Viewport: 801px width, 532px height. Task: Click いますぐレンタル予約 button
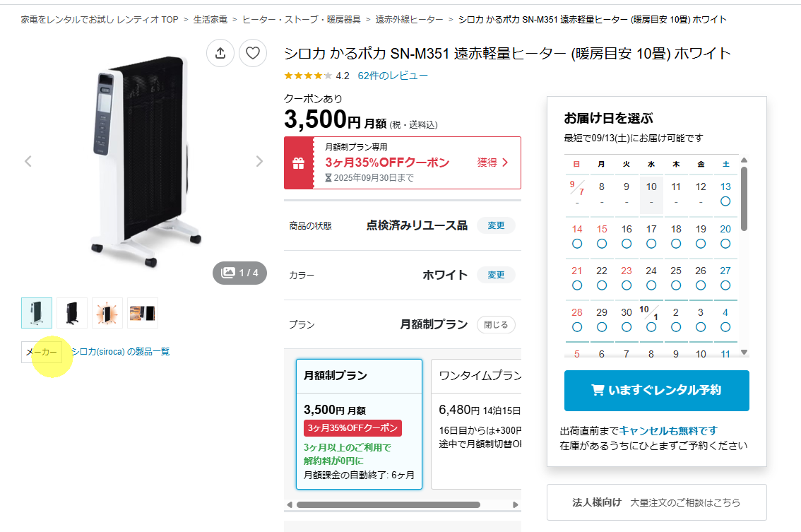[x=656, y=391]
